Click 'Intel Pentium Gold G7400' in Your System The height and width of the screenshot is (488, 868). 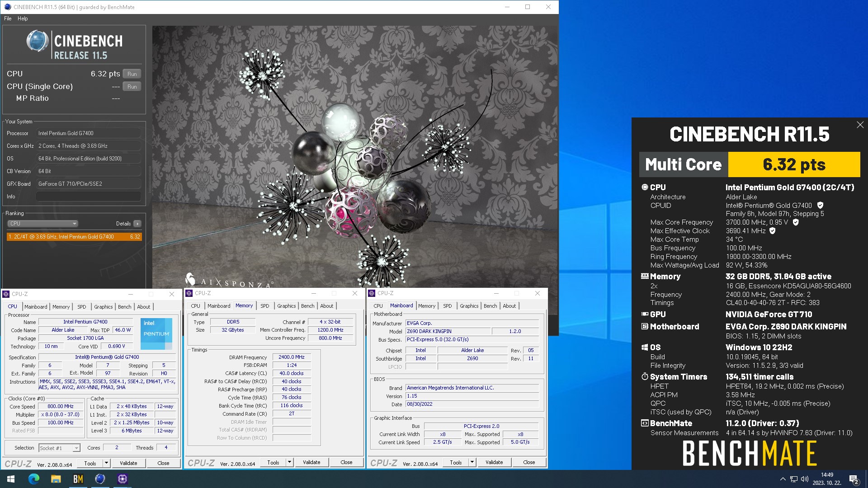pos(66,133)
